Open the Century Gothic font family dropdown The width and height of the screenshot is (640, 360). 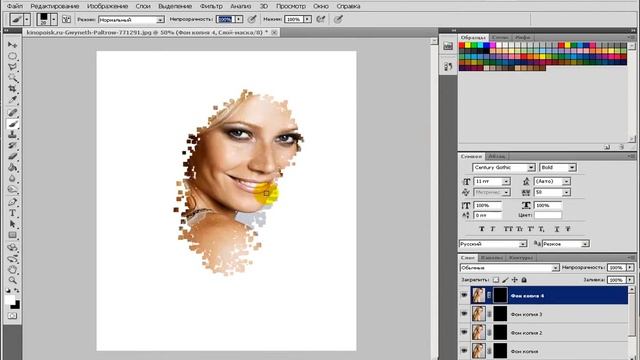(x=531, y=167)
